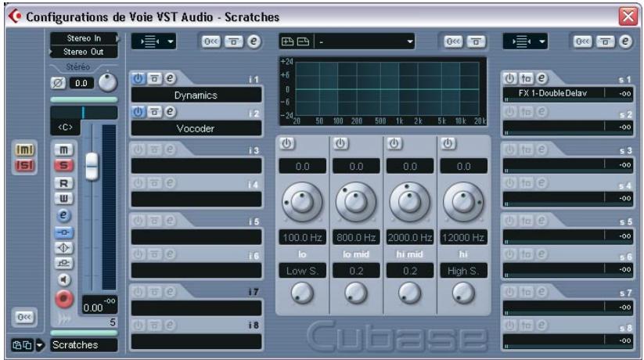Image resolution: width=644 pixels, height=360 pixels.
Task: Toggle insert bypass icon on channel strip
Action: click(63, 232)
